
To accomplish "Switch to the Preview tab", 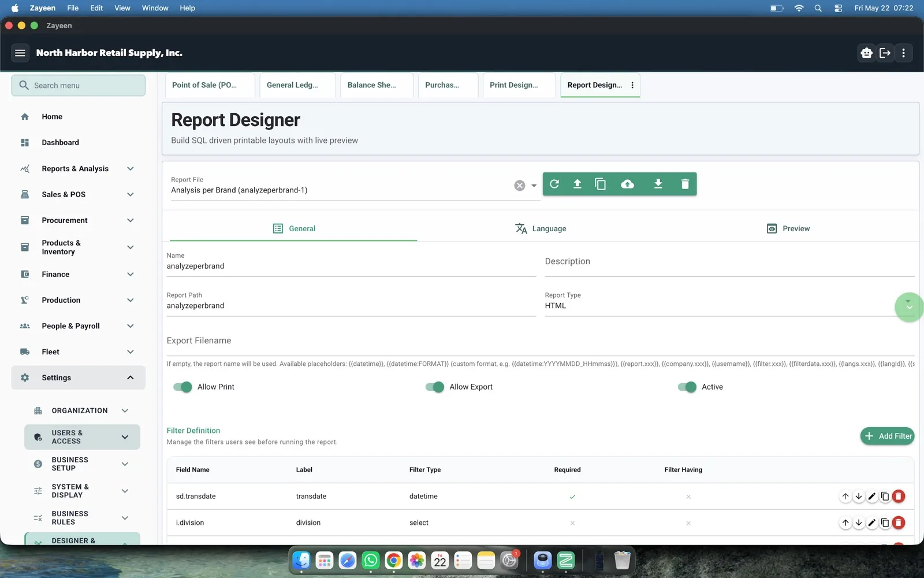I will (x=788, y=229).
